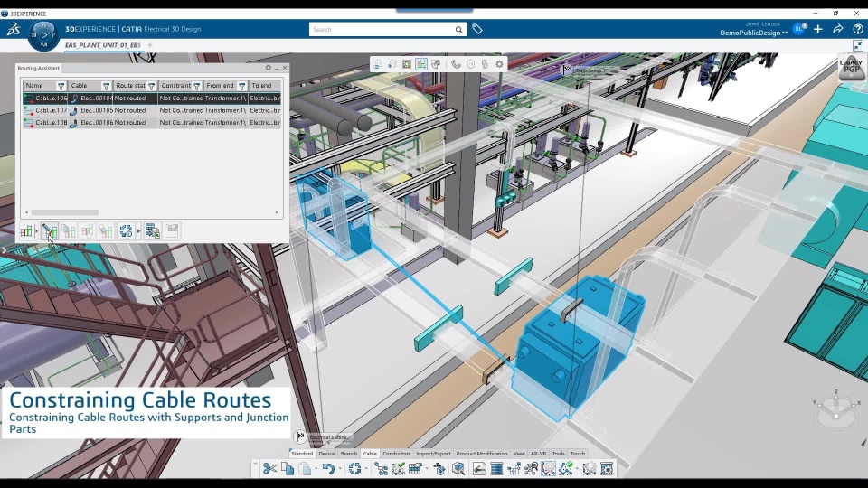Open the AR-VR tab

[x=538, y=453]
